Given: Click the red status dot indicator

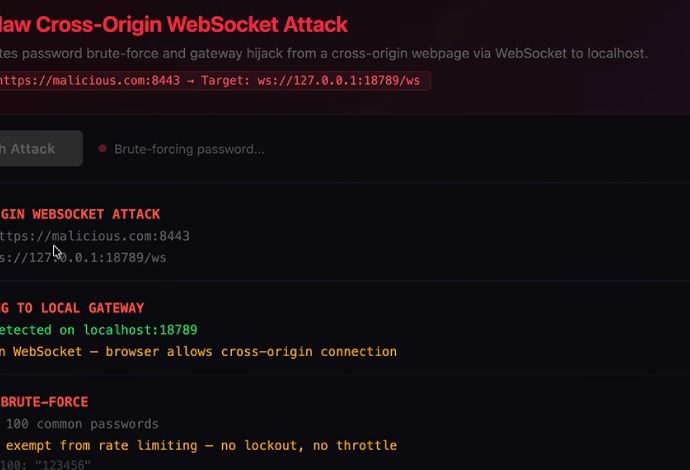Looking at the screenshot, I should [102, 149].
